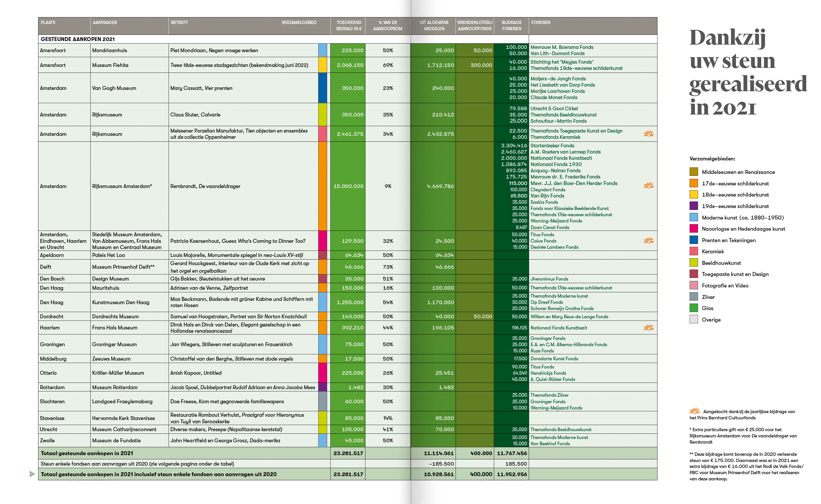This screenshot has width=821, height=504.
Task: Click the 19de-eeuwse schilderkunst purple legend swatch
Action: 694,206
